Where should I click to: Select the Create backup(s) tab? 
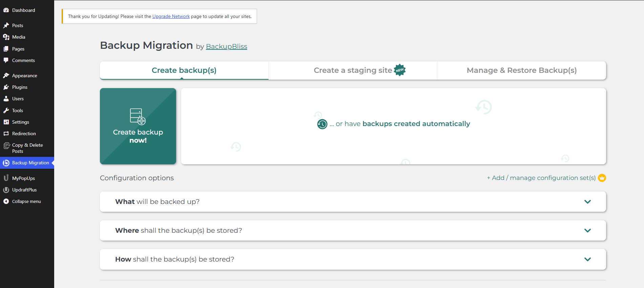pos(184,70)
